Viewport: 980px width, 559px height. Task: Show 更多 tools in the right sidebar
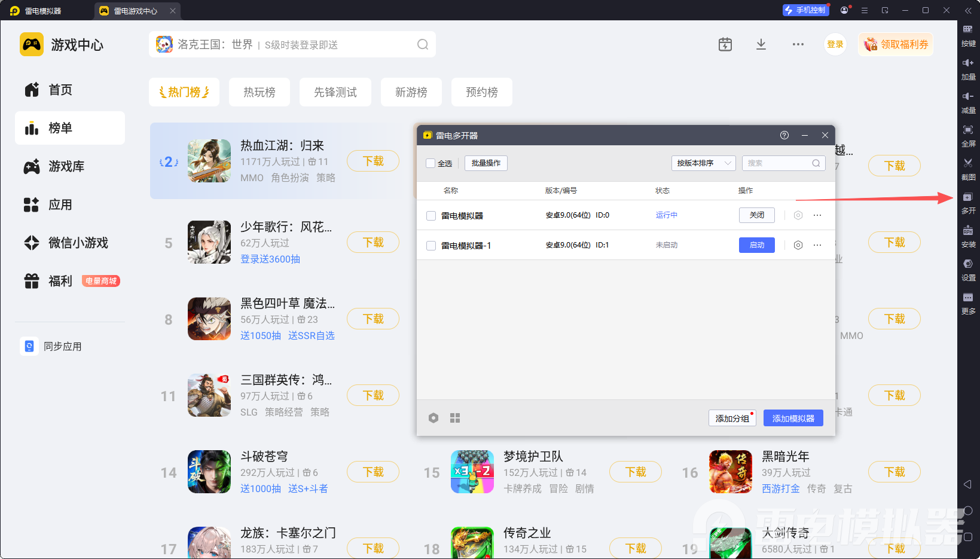coord(968,303)
